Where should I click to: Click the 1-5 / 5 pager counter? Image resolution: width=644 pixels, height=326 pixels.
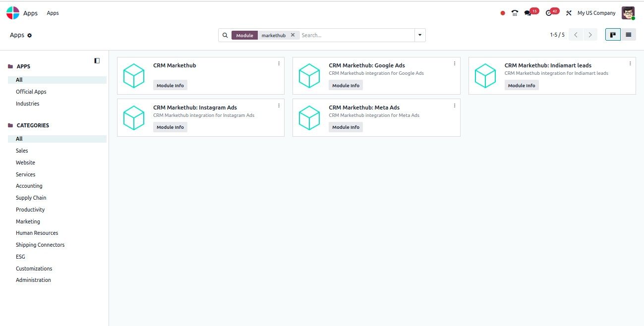coord(557,35)
